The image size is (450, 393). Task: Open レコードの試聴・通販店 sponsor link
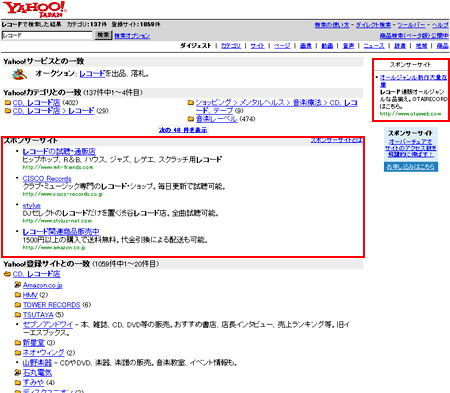[x=59, y=152]
